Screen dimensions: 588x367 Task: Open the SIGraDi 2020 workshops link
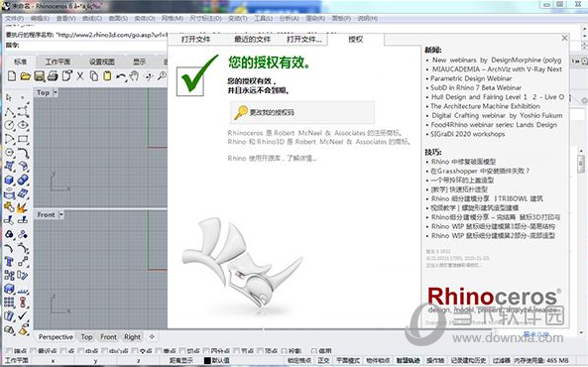coord(468,134)
